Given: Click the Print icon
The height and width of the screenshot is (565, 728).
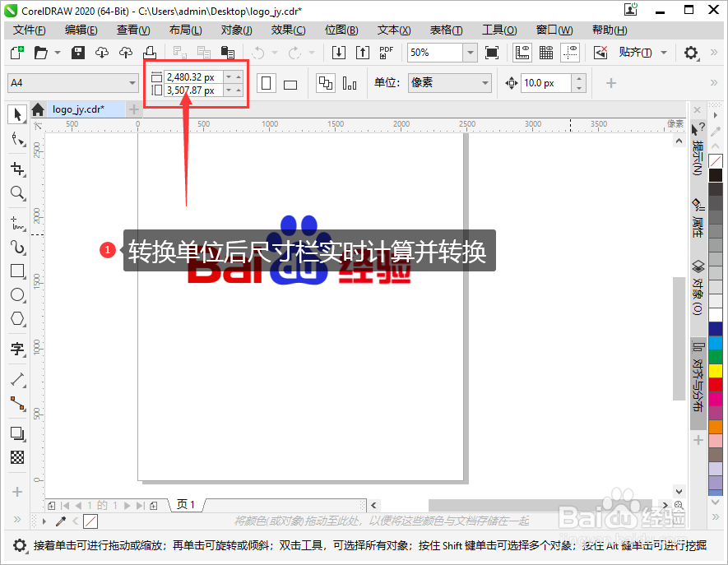Looking at the screenshot, I should 150,53.
